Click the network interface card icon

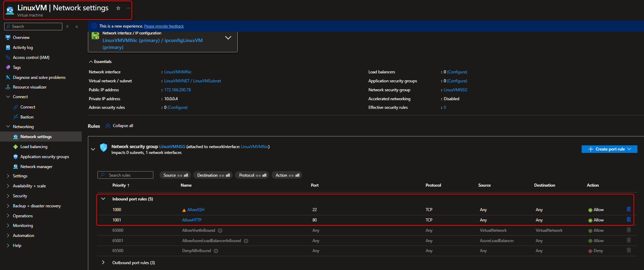[x=95, y=36]
